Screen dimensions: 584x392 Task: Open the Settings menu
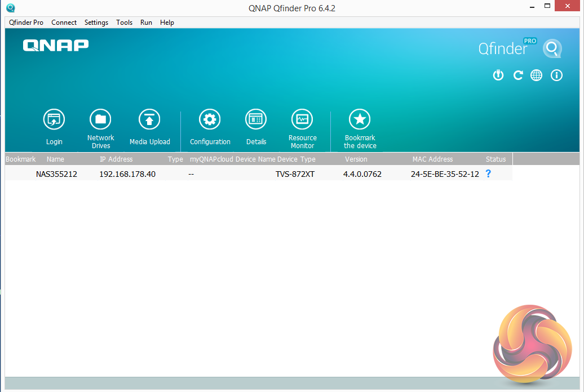point(96,23)
